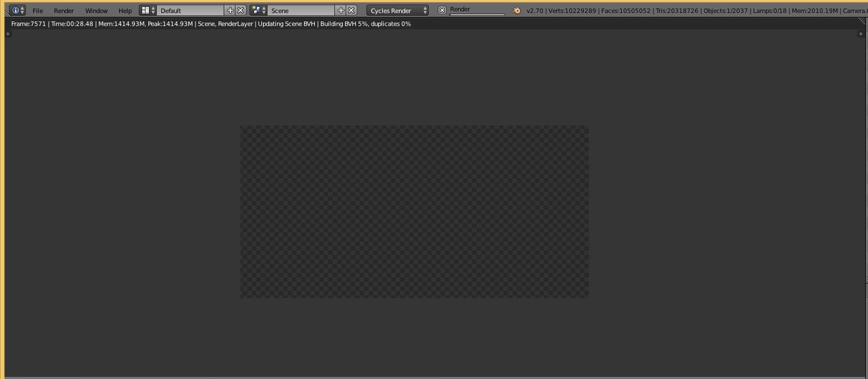868x379 pixels.
Task: Click the Default layout name field
Action: [190, 10]
